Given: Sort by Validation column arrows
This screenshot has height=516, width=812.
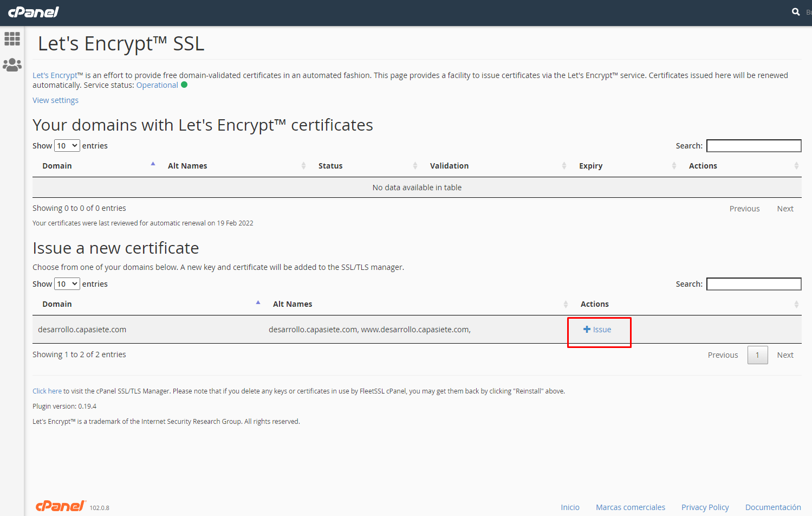Looking at the screenshot, I should [564, 166].
